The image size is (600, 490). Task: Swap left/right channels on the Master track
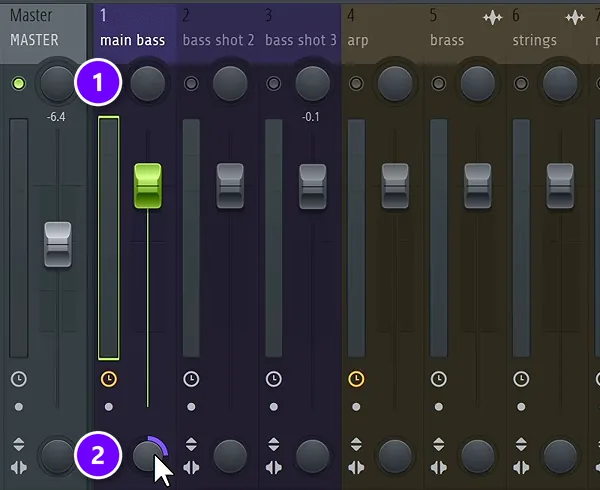[x=19, y=467]
